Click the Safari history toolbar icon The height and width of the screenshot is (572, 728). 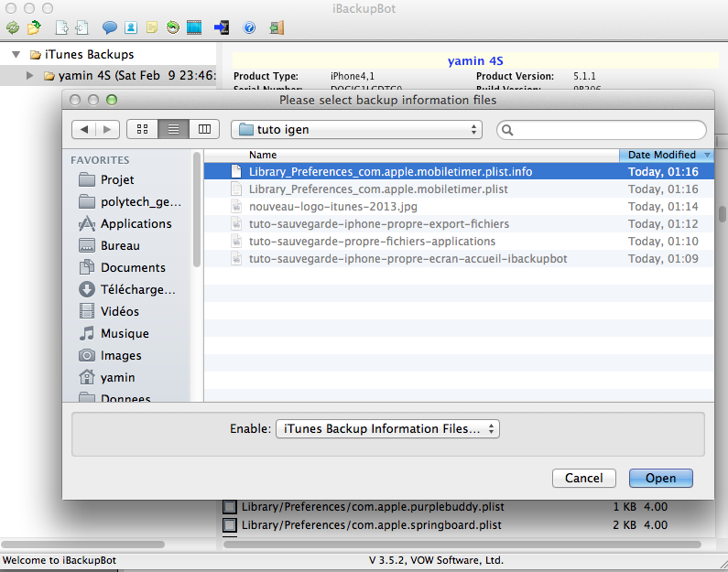tap(173, 27)
